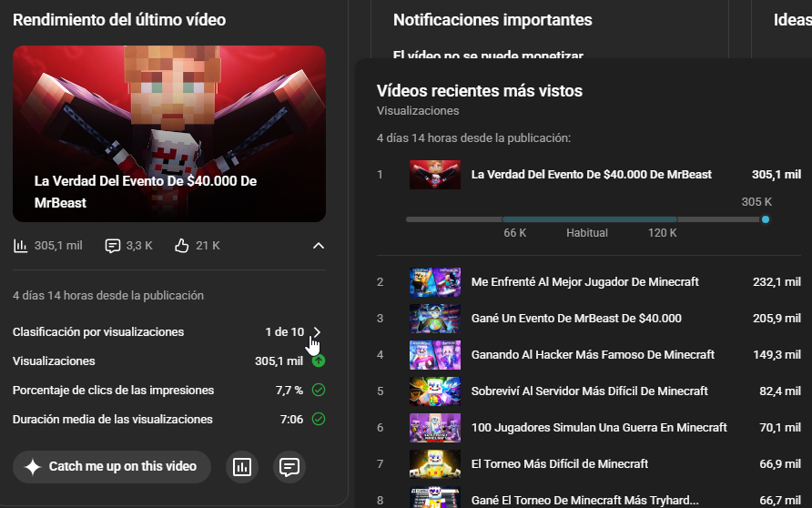The width and height of the screenshot is (812, 508).
Task: Click the '120 K' upper typical range label
Action: point(663,233)
